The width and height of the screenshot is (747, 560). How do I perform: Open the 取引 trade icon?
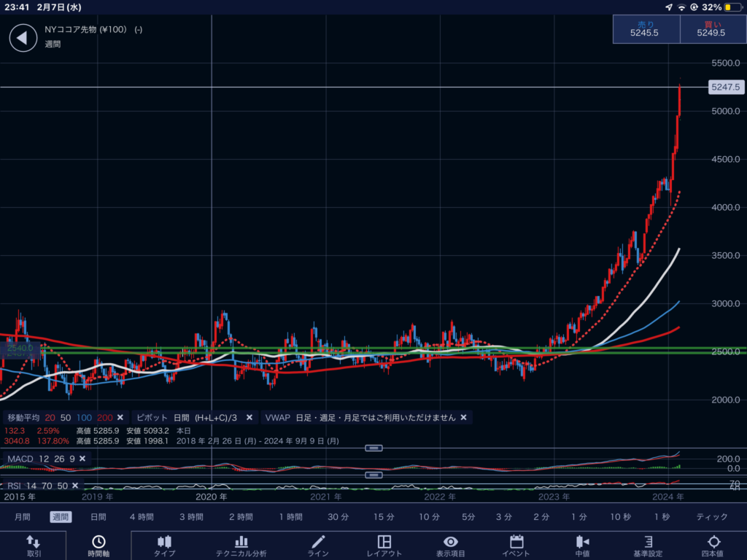(34, 542)
